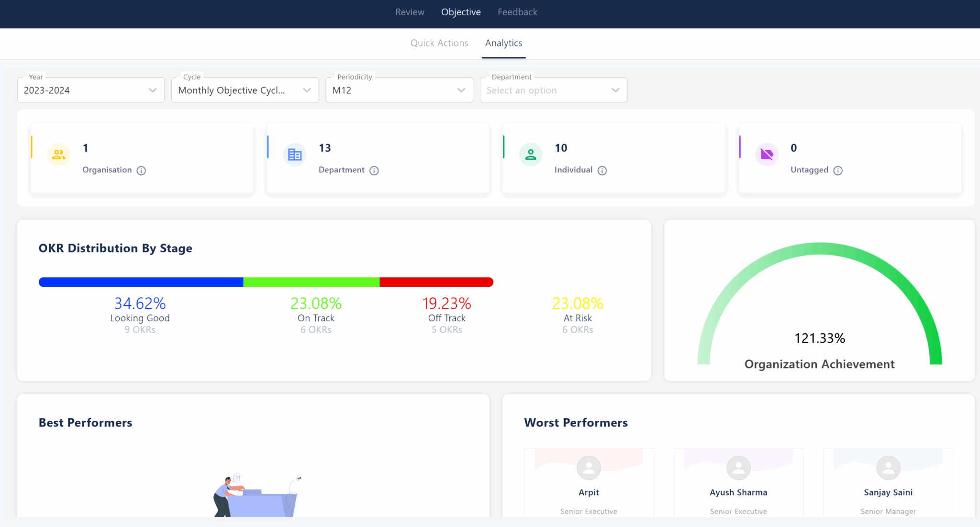Image resolution: width=980 pixels, height=527 pixels.
Task: Click Arpit's profile avatar under Worst Performers
Action: point(589,468)
